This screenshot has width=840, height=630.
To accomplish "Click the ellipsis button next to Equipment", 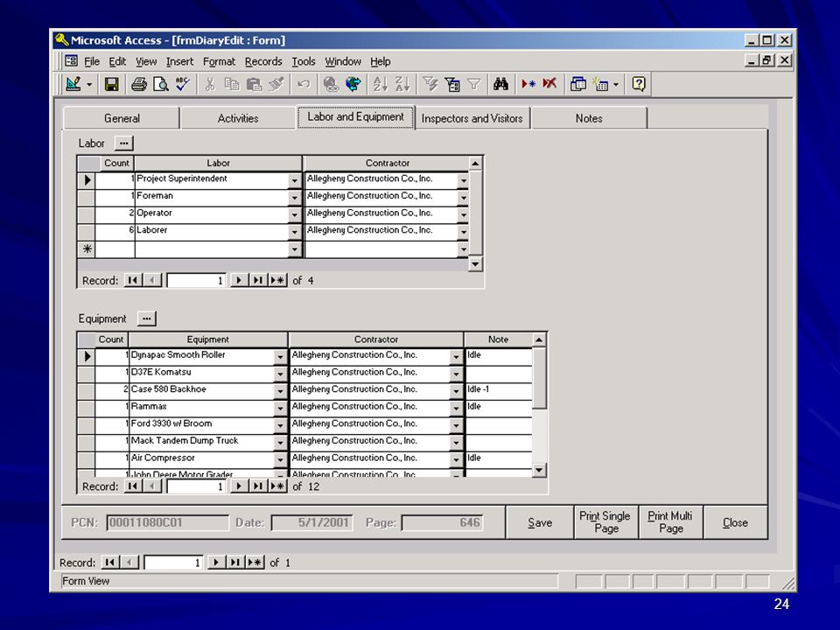I will pyautogui.click(x=147, y=318).
